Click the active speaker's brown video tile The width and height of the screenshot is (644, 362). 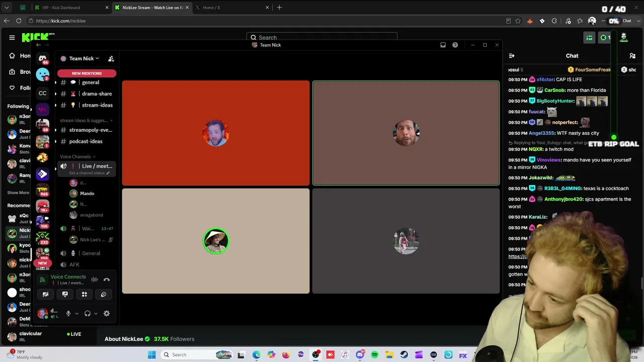[x=406, y=133]
